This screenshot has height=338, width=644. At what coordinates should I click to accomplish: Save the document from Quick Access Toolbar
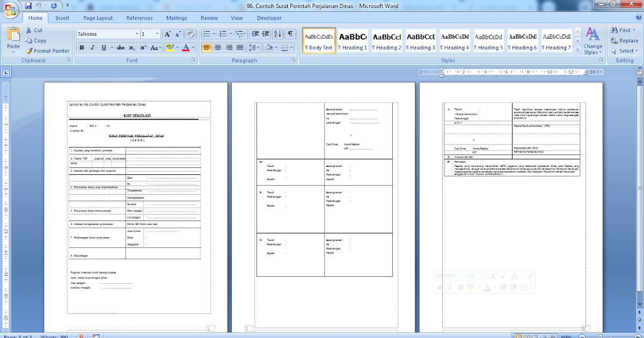(x=28, y=5)
